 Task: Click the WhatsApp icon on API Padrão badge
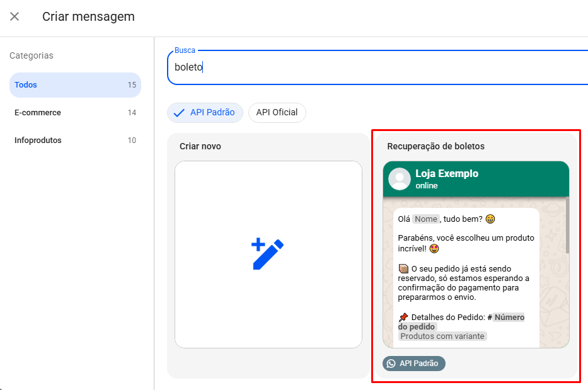391,364
